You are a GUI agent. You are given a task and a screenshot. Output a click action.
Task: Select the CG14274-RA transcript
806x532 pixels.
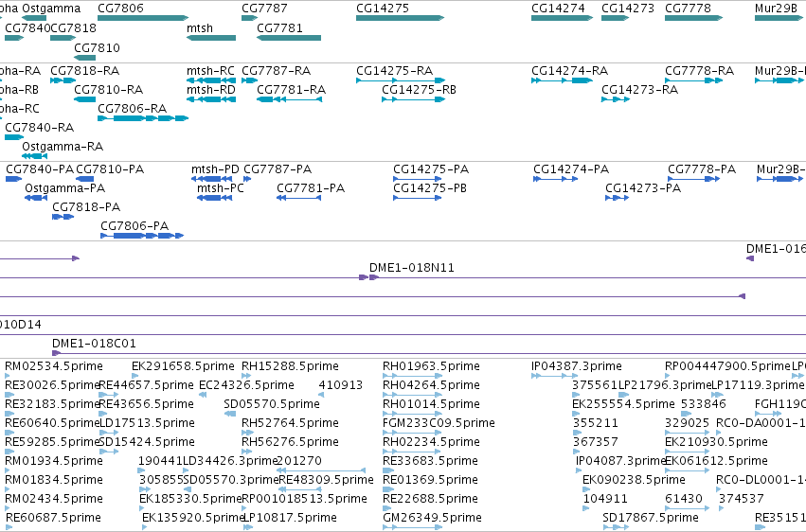562,80
